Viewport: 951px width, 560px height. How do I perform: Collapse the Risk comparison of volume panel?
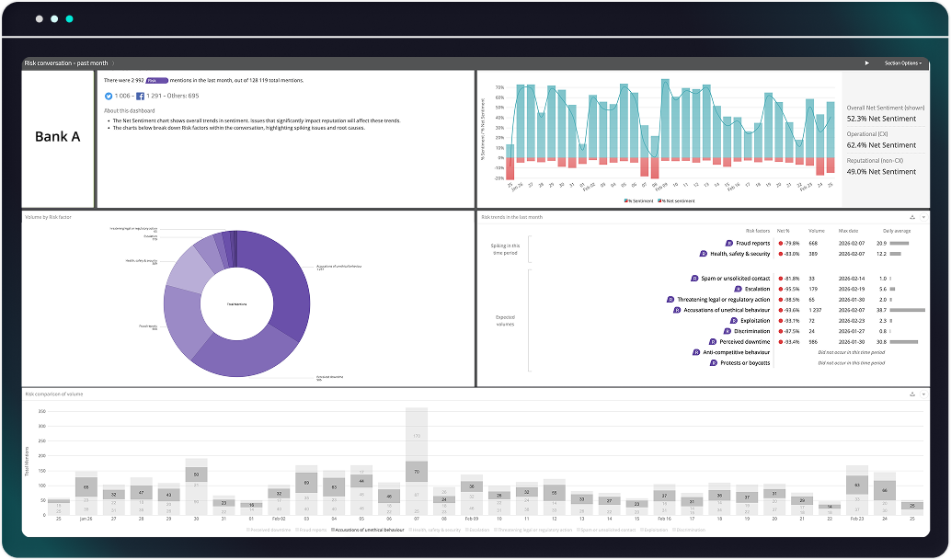point(923,394)
